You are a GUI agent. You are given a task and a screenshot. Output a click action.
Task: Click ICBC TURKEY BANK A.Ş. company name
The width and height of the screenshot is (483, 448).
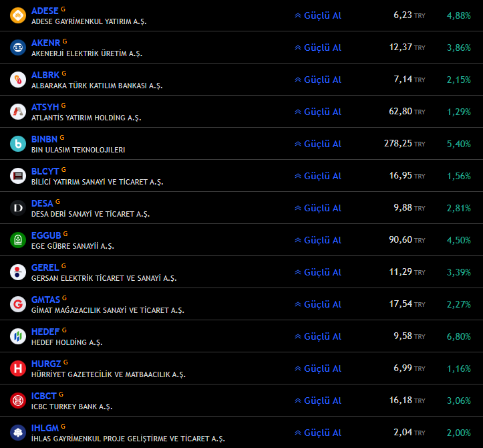(71, 407)
